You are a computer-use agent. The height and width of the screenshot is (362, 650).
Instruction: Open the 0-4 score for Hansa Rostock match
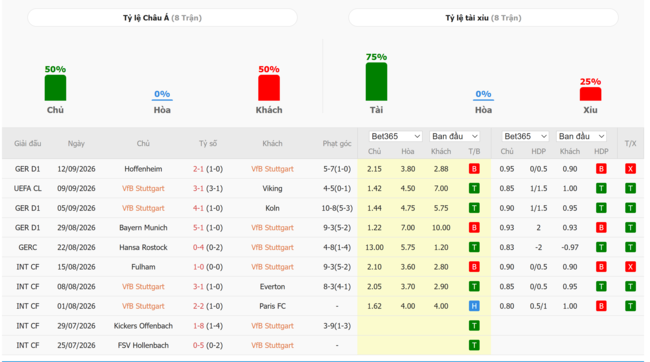[198, 247]
